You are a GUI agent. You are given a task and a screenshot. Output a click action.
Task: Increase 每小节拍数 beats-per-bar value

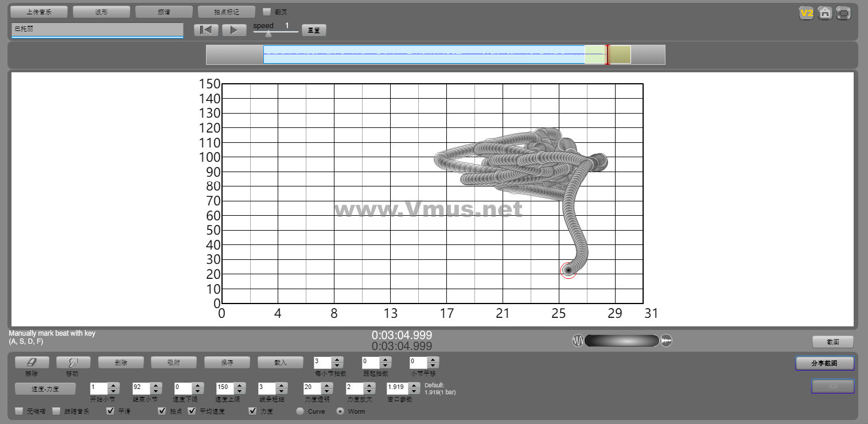pyautogui.click(x=337, y=360)
